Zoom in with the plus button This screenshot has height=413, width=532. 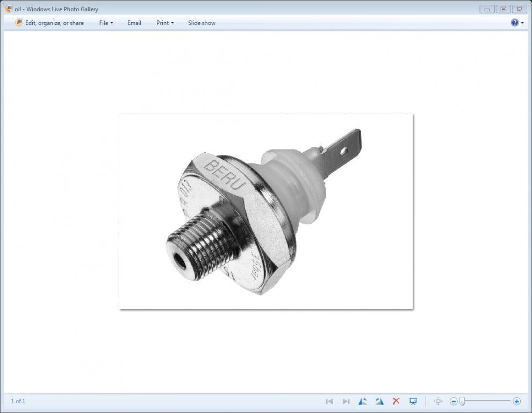(517, 401)
